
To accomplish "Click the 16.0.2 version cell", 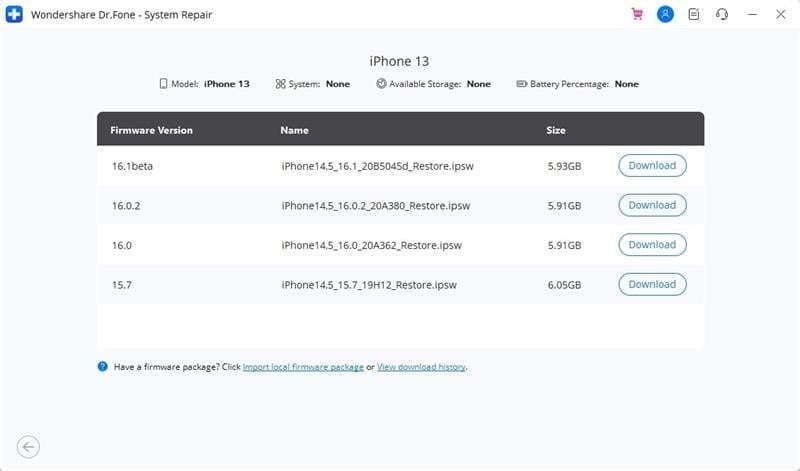I will pos(126,206).
